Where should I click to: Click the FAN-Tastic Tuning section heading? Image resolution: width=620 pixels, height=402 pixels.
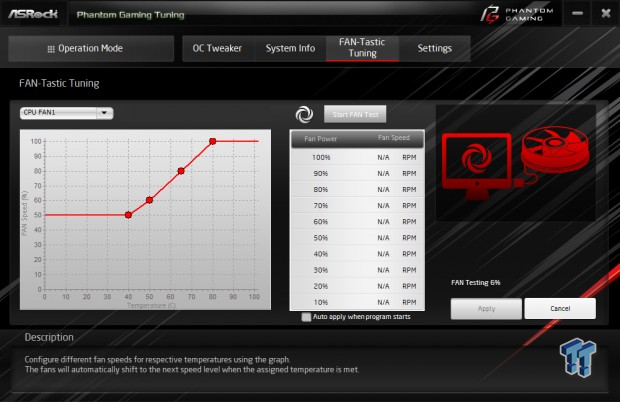59,83
